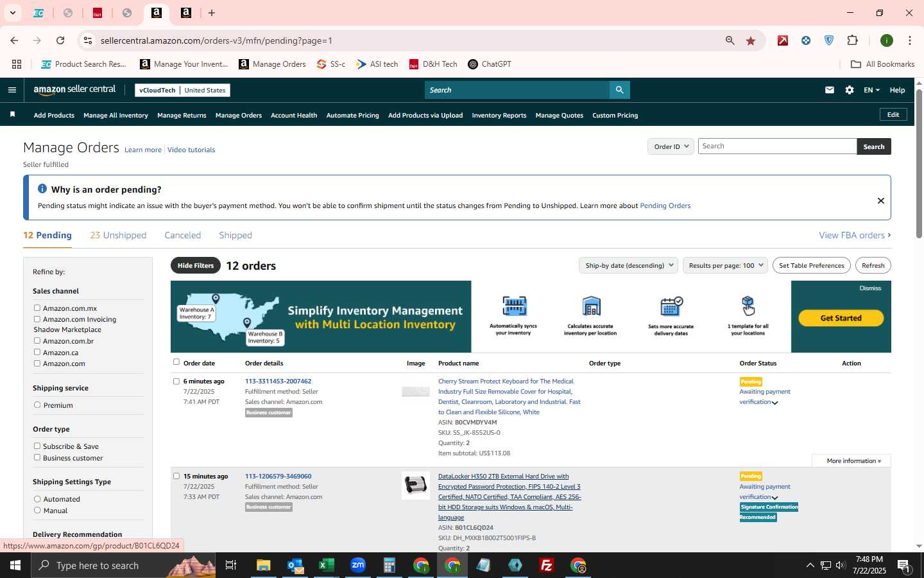Open the Calculator from the taskbar
Screen dimensions: 924x578
click(389, 565)
